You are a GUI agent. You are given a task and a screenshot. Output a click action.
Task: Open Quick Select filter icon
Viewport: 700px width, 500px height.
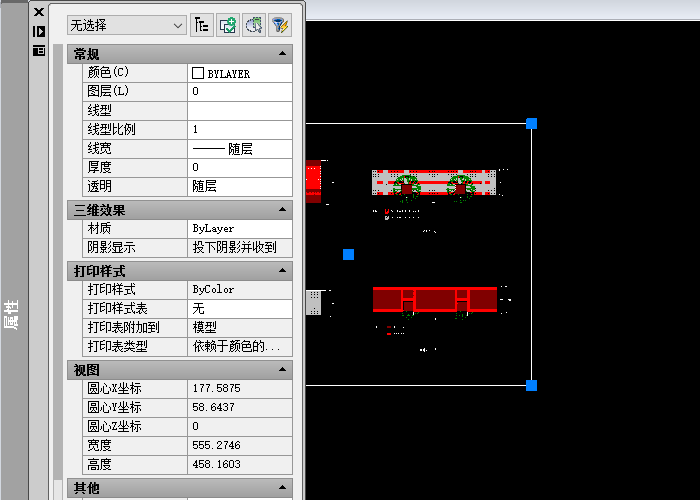pyautogui.click(x=279, y=25)
